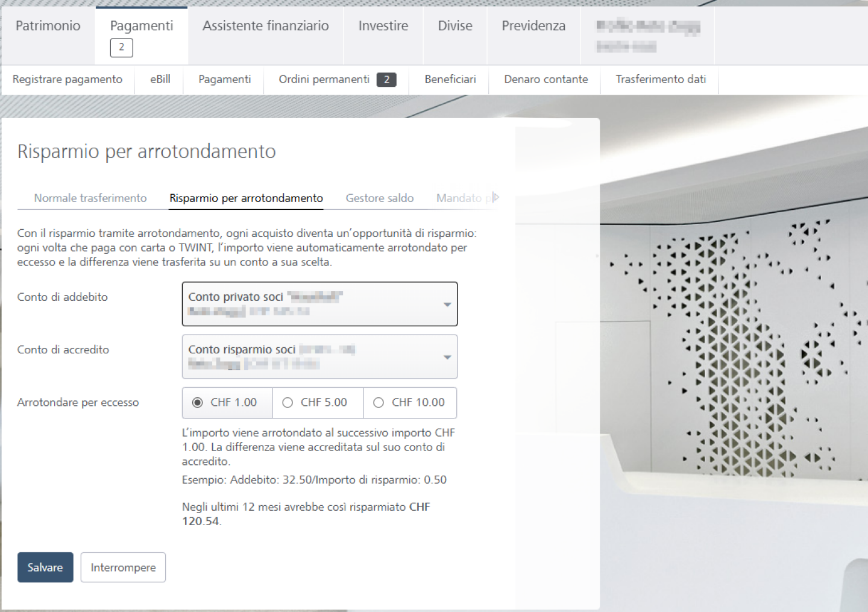This screenshot has width=868, height=612.
Task: Go to the Investire section
Action: pos(383,26)
